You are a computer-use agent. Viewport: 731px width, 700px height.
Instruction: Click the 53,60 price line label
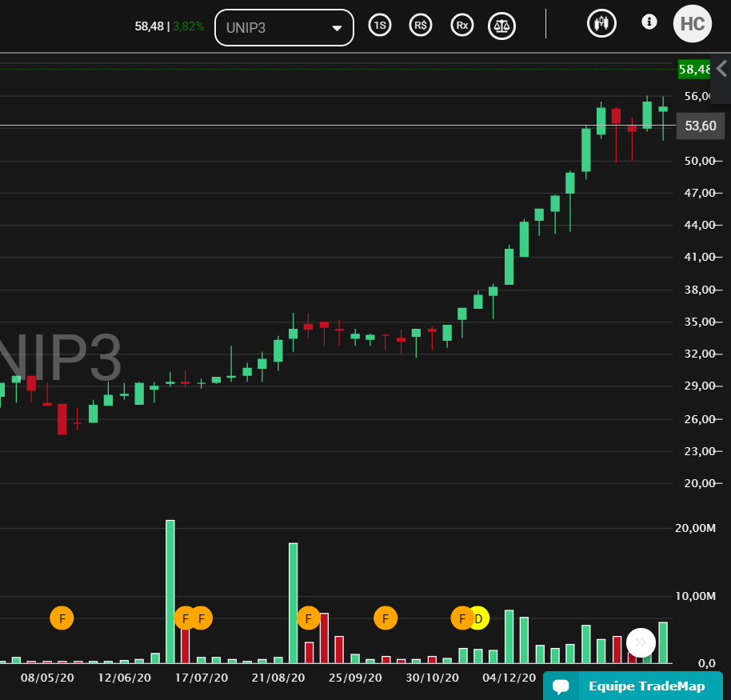pos(701,126)
